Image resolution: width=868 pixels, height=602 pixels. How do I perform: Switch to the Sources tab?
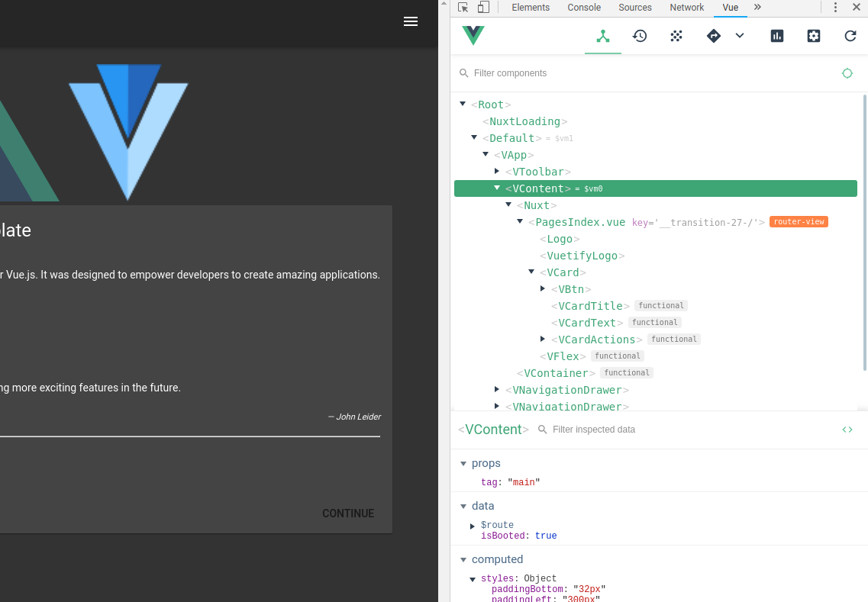pyautogui.click(x=635, y=7)
